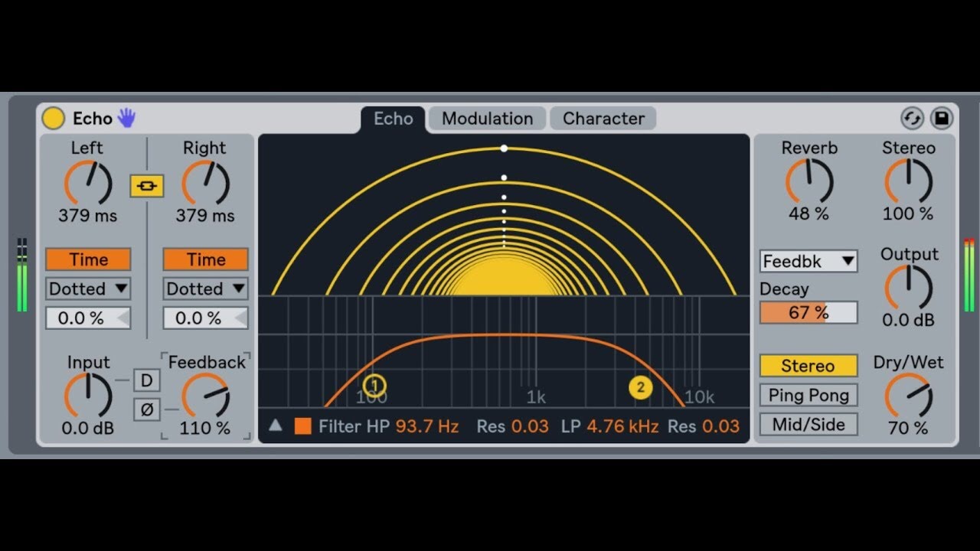Toggle the Ø feedback invert button

click(147, 409)
